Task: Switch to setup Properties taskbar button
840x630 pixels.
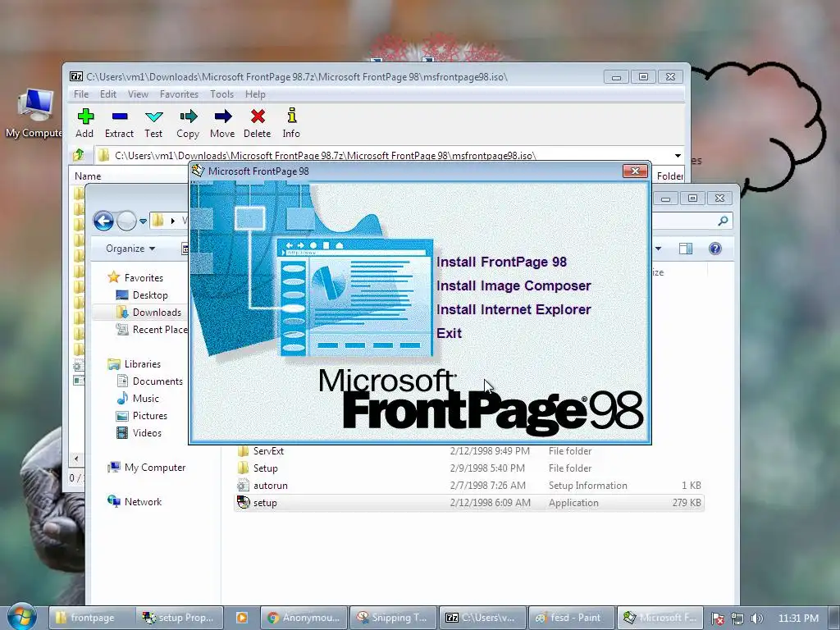Action: (180, 618)
